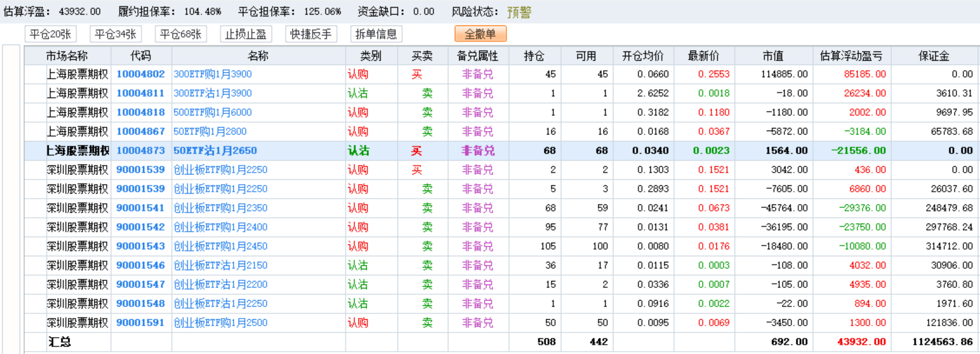Sort by the 最新价 column header
Screen dimensions: 980x354
703,56
